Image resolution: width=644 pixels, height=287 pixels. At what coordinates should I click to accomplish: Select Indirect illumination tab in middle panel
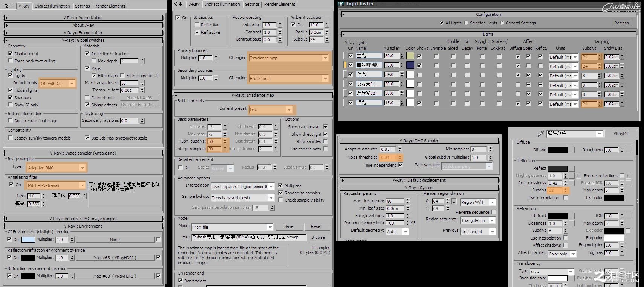click(x=222, y=4)
